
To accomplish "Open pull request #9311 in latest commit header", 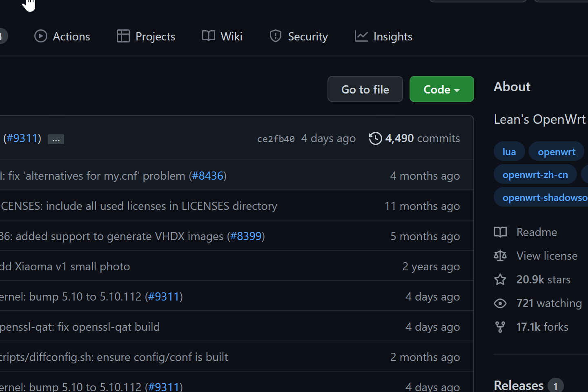I will coord(22,138).
